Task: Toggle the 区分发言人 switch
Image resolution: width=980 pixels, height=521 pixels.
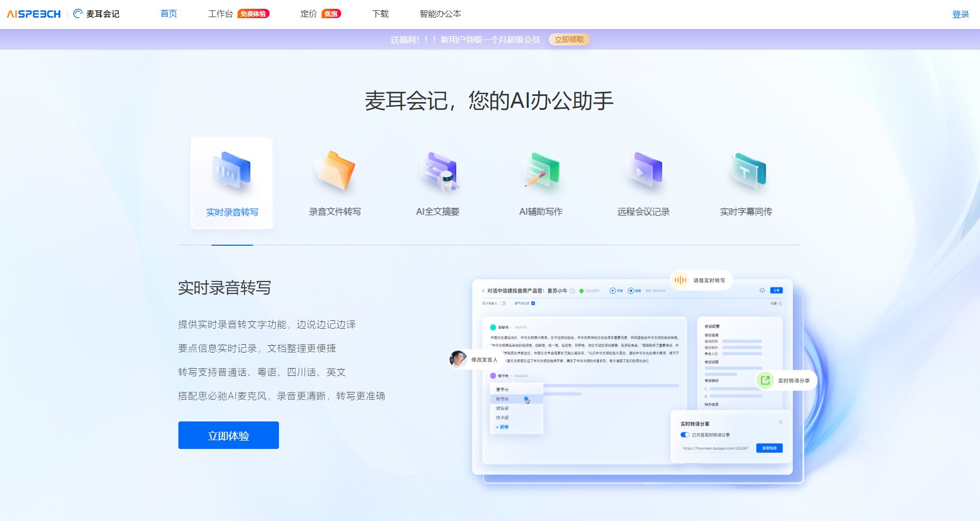Action: coord(502,303)
